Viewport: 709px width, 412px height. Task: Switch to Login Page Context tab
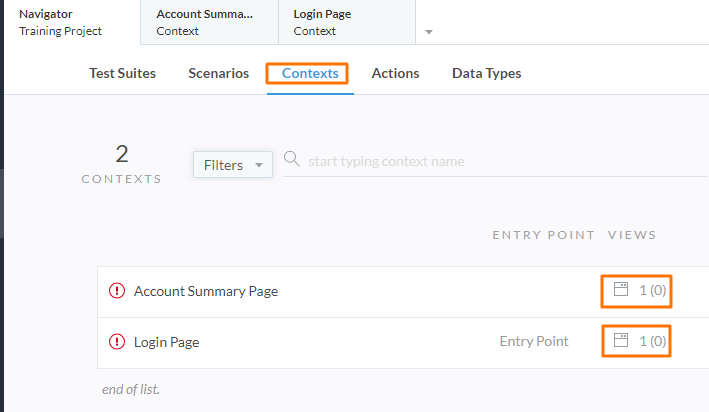tap(347, 22)
